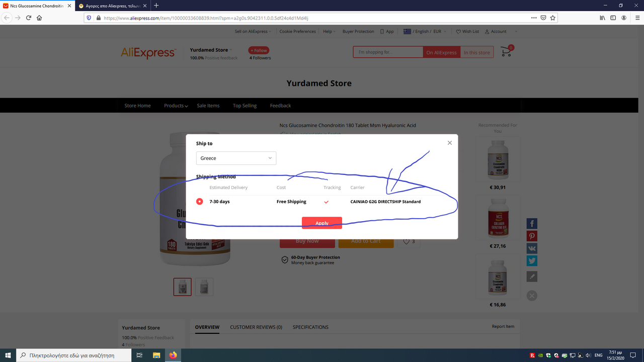644x362 pixels.
Task: Switch to CUSTOMER REVIEWS (0) tab
Action: 256,327
